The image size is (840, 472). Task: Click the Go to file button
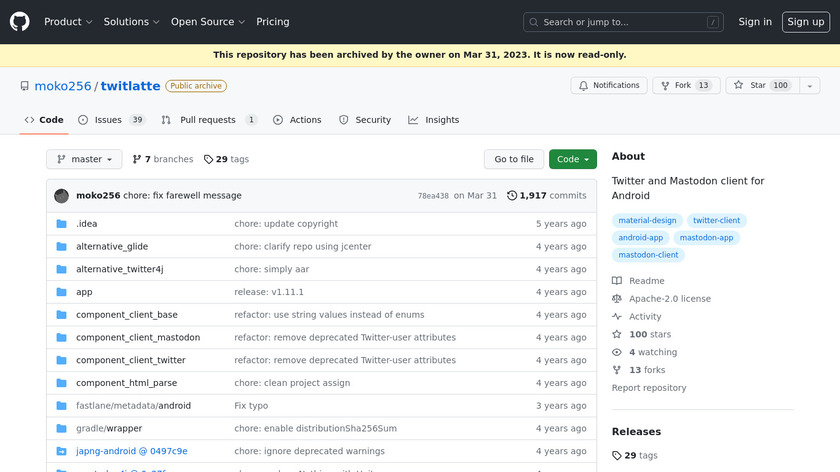tap(514, 159)
